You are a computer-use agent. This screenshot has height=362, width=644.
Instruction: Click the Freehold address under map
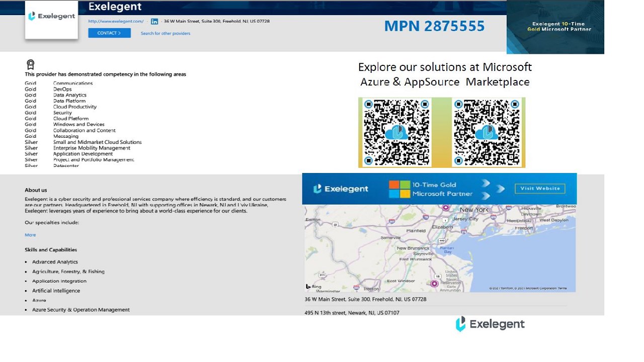(x=365, y=299)
